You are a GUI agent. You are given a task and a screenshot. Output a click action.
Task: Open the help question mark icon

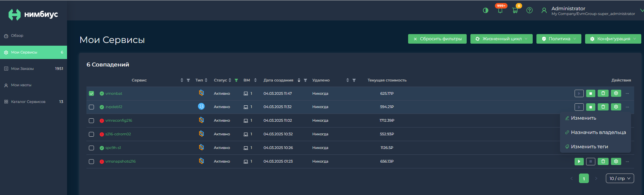529,10
